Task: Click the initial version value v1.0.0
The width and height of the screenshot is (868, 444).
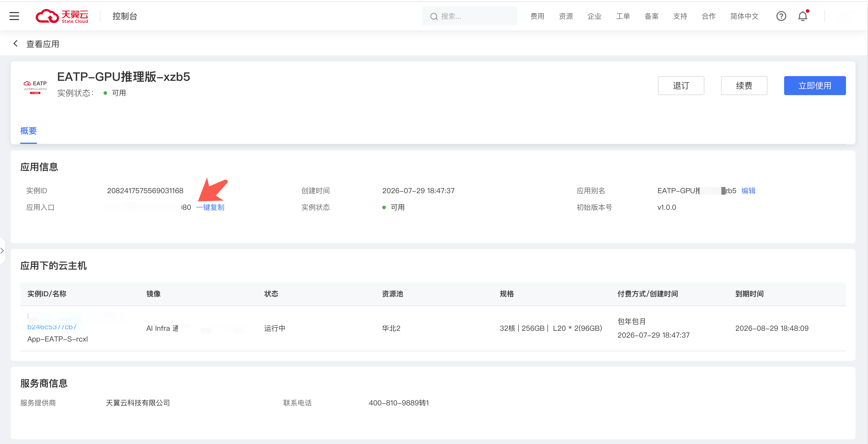Action: (x=667, y=207)
